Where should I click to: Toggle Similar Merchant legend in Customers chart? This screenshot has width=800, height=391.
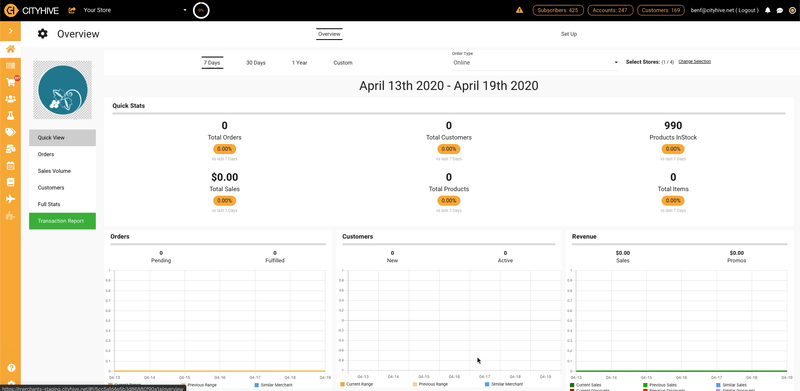[503, 384]
